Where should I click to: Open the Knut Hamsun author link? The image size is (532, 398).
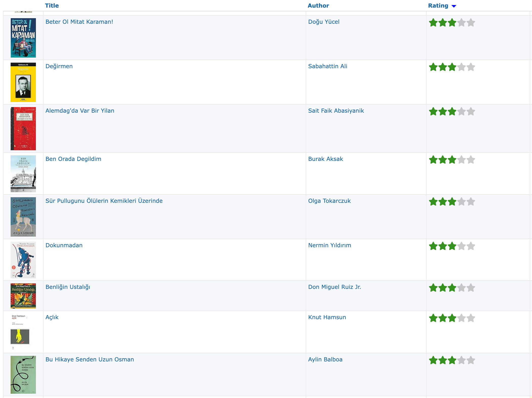point(327,317)
